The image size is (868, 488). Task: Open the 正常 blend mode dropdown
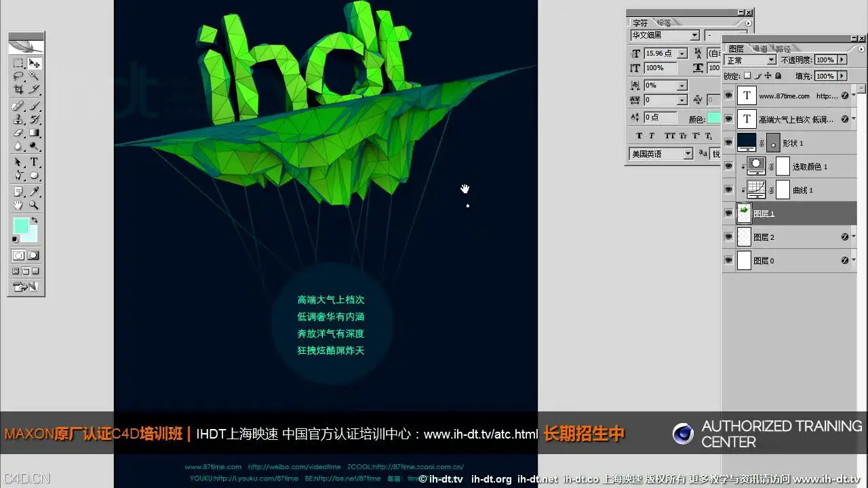pos(771,60)
